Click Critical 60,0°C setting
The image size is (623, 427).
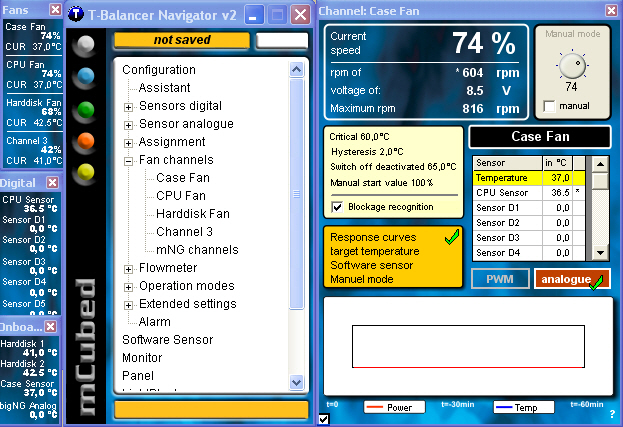[x=359, y=137]
